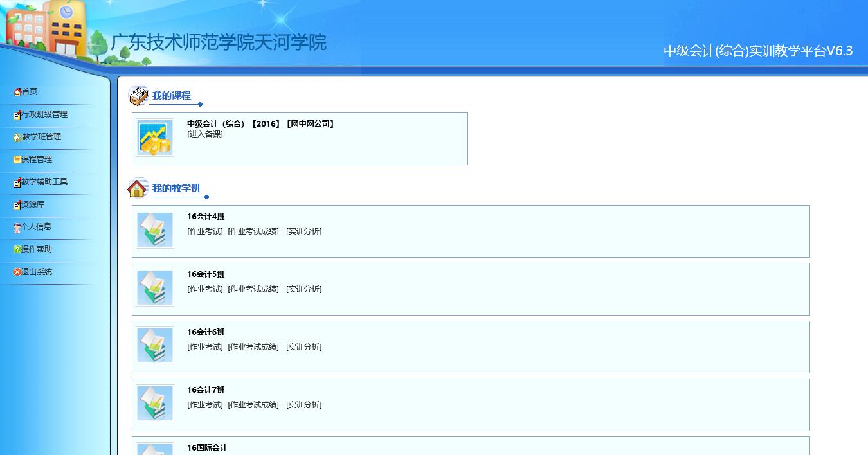Image resolution: width=868 pixels, height=455 pixels.
Task: Open 行政班级管理 in the sidebar
Action: click(x=44, y=114)
